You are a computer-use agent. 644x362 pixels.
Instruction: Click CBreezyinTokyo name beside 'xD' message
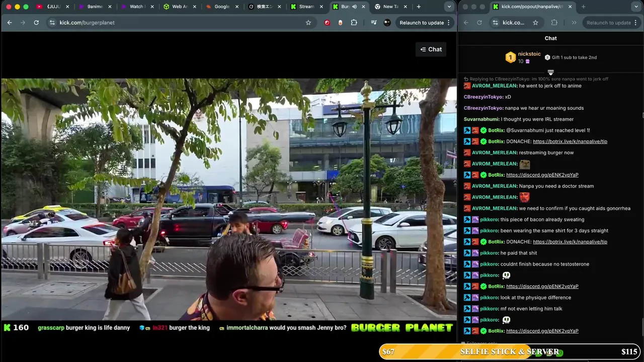[484, 97]
